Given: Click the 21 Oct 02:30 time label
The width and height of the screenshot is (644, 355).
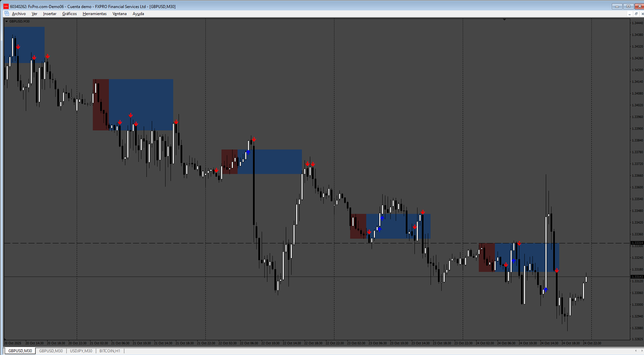Looking at the screenshot, I should point(99,343).
